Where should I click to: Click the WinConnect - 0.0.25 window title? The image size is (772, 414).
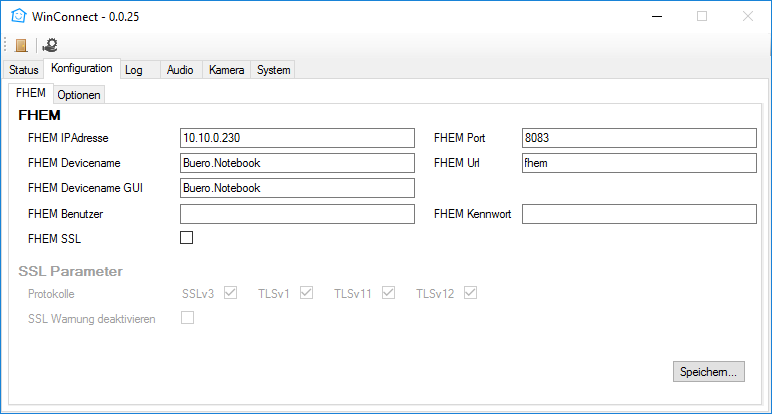[x=86, y=17]
